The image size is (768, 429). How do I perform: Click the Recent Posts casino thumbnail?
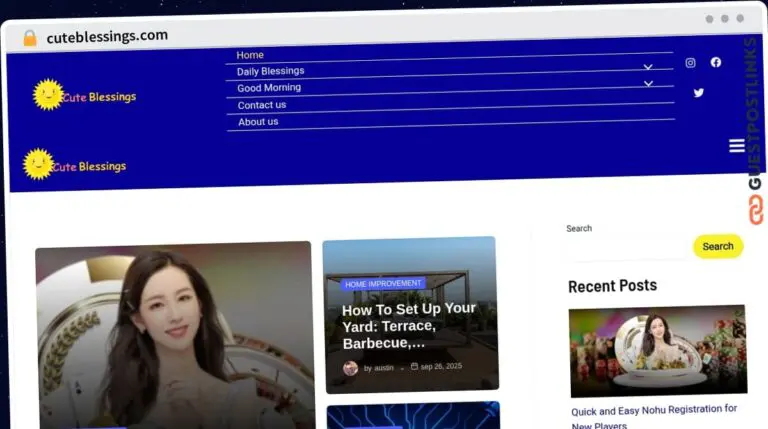[x=657, y=351]
